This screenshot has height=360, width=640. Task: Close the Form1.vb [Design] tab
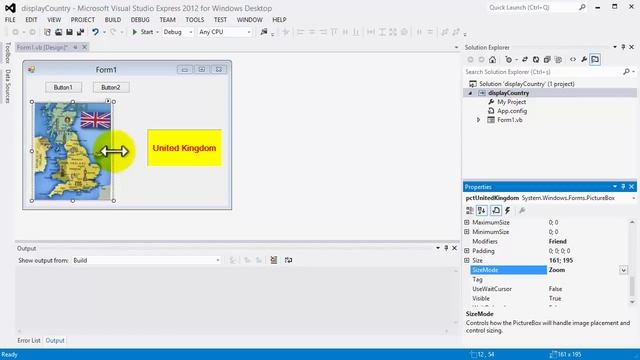coord(84,47)
